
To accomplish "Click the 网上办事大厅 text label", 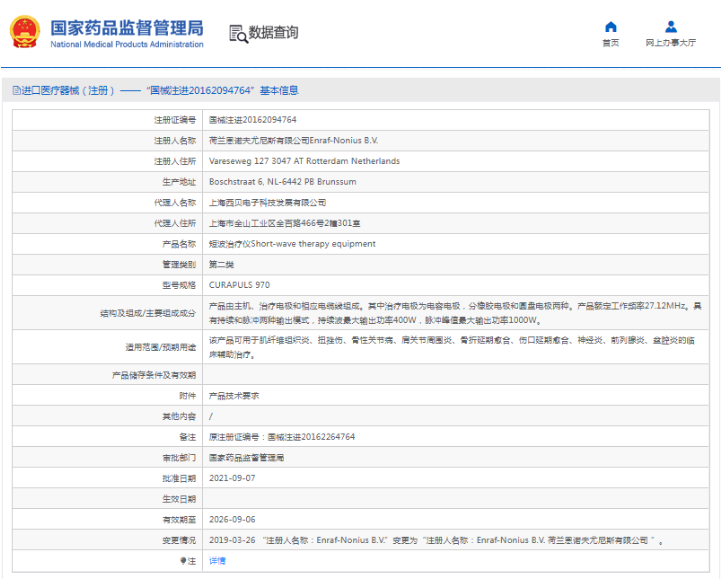I will click(x=670, y=43).
